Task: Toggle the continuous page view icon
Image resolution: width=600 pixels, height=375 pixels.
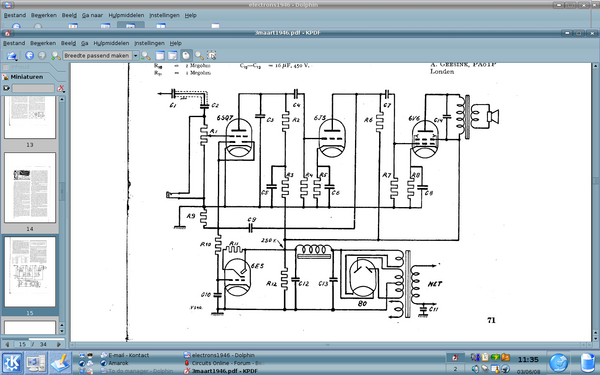Action: coord(160,55)
